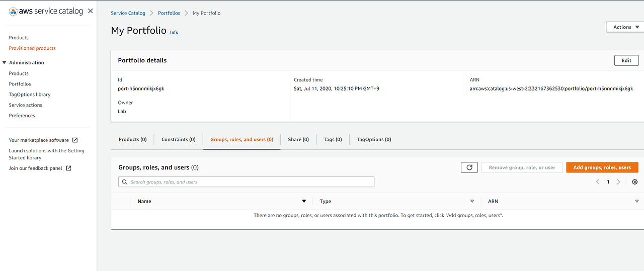The image size is (644, 271).
Task: Click the AWS Service Catalog logo
Action: pos(46,11)
